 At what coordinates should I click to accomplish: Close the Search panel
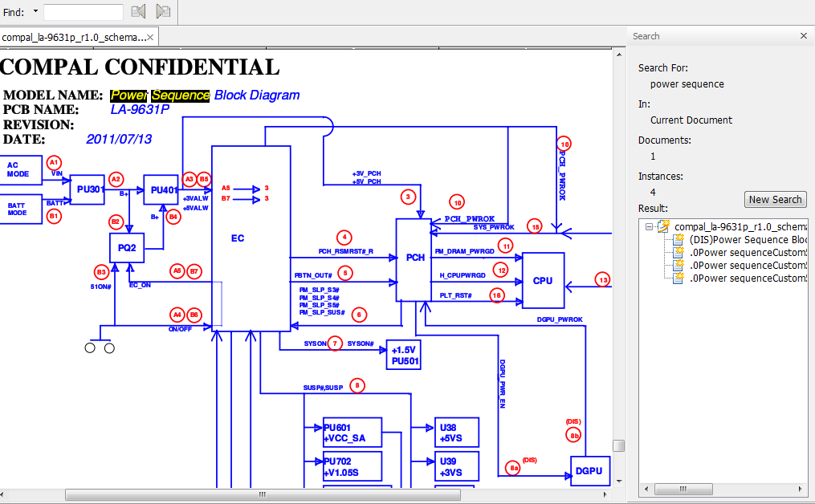[x=804, y=36]
